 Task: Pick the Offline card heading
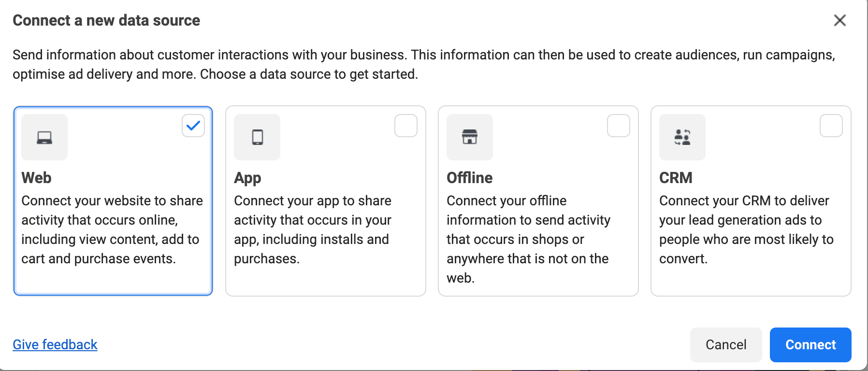pos(469,178)
